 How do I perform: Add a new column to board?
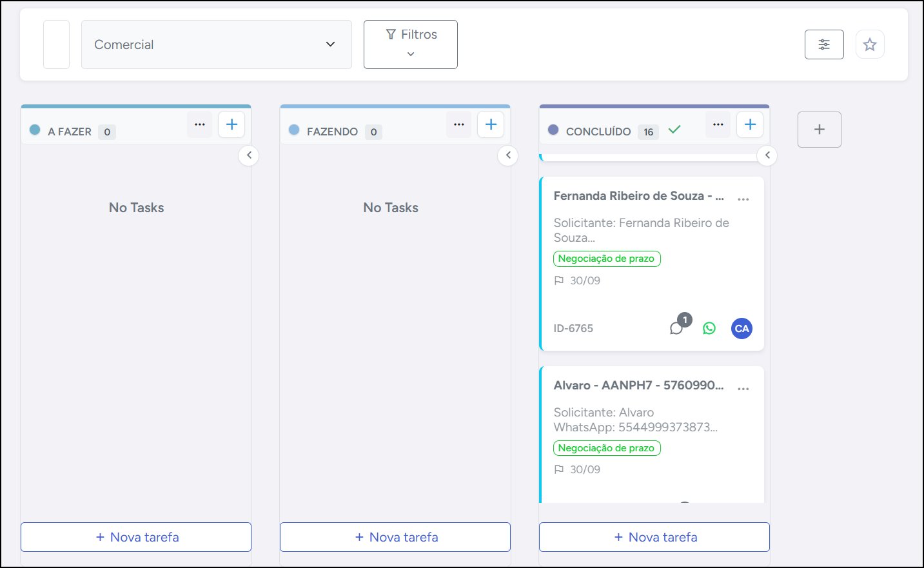pyautogui.click(x=820, y=130)
